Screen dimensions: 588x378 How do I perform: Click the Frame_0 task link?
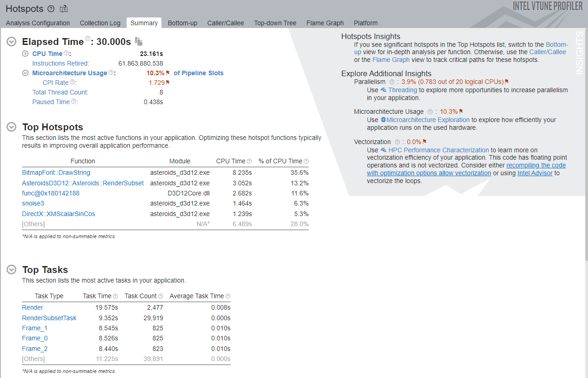point(35,338)
